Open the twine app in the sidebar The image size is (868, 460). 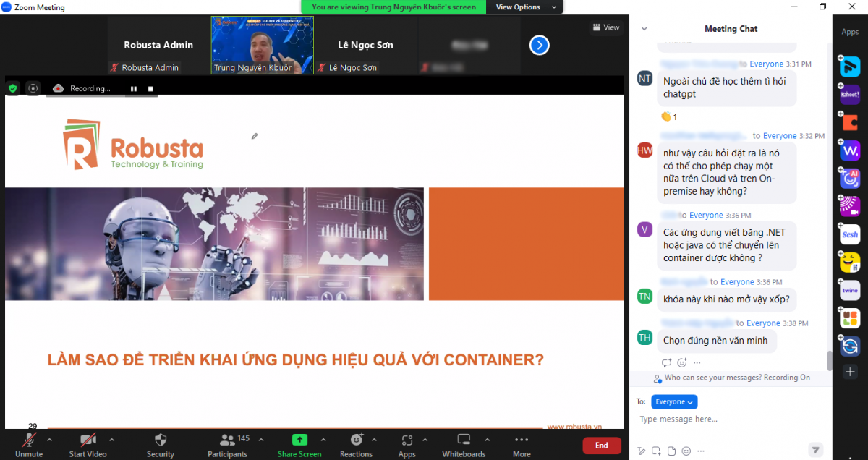[x=850, y=291]
